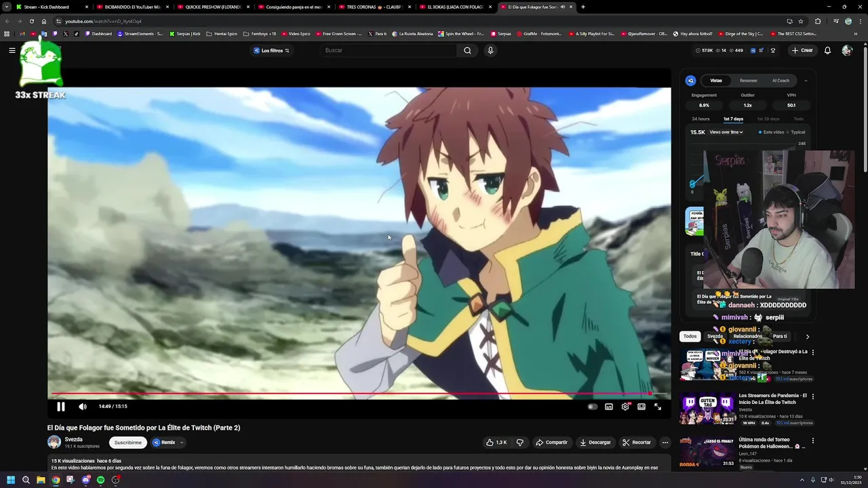Select the AI Coach tab
Screen dimensions: 868x488
point(781,81)
